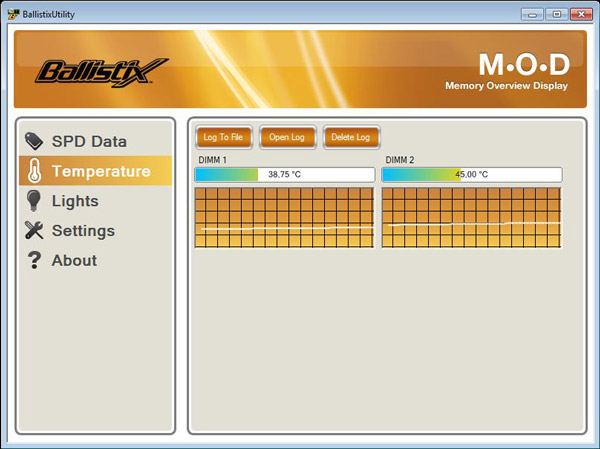Click the BallistixUtility title bar app icon

click(x=13, y=15)
